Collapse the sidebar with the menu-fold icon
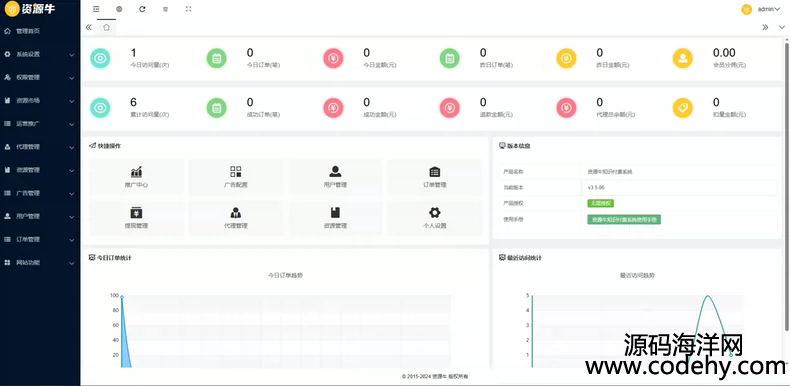 [96, 9]
